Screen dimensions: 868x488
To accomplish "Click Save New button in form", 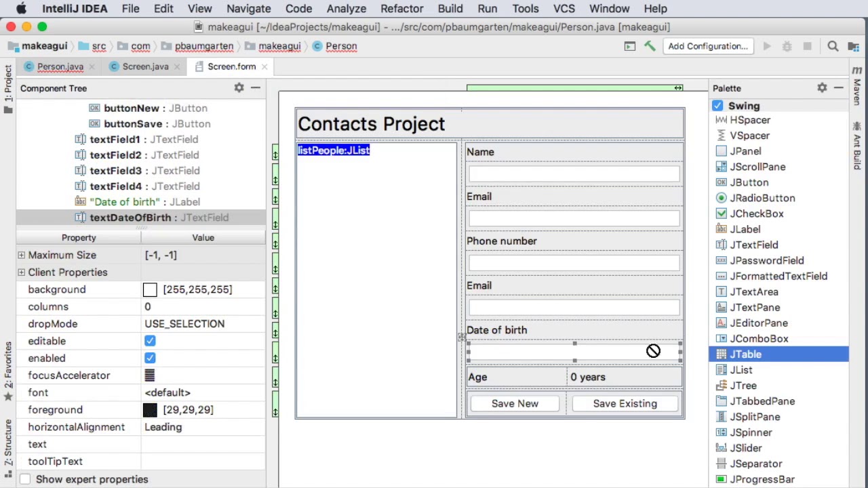I will [515, 403].
